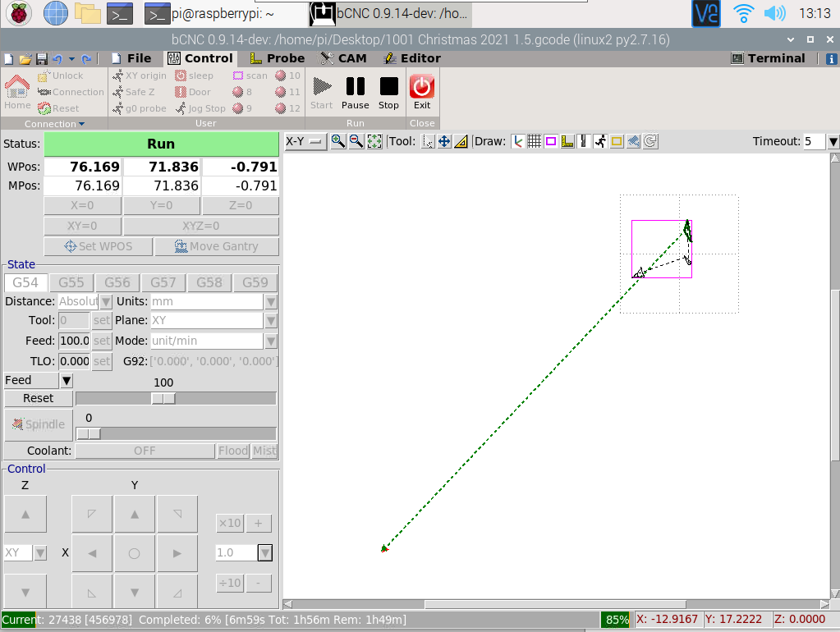Switch to the Control tab
840x632 pixels.
200,58
